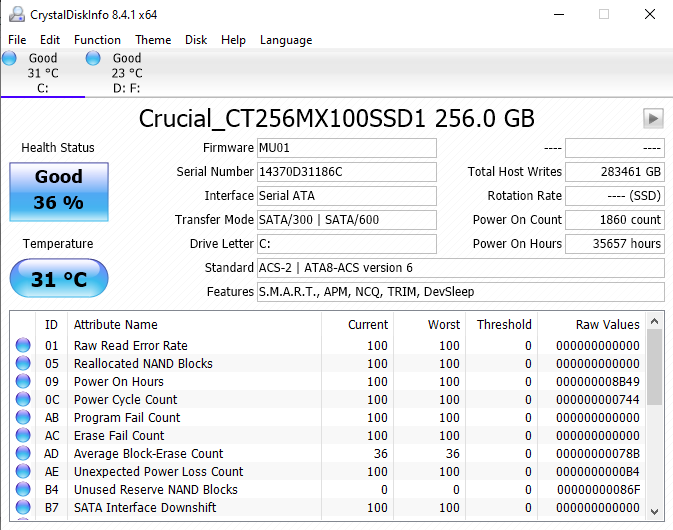Open the Edit menu

[x=50, y=40]
